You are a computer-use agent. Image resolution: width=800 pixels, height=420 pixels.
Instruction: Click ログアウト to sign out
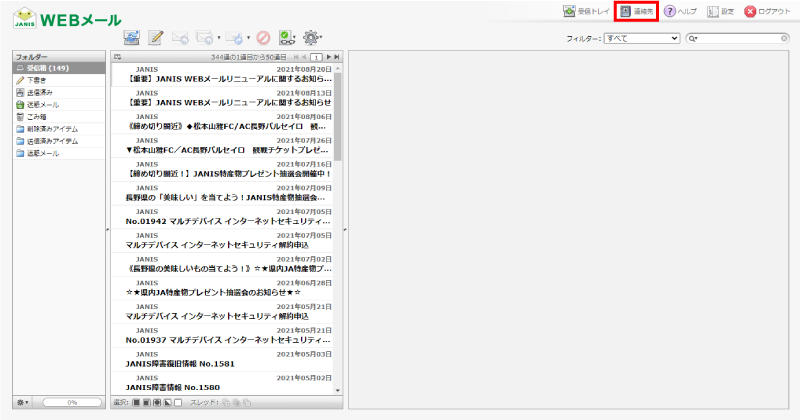point(767,11)
